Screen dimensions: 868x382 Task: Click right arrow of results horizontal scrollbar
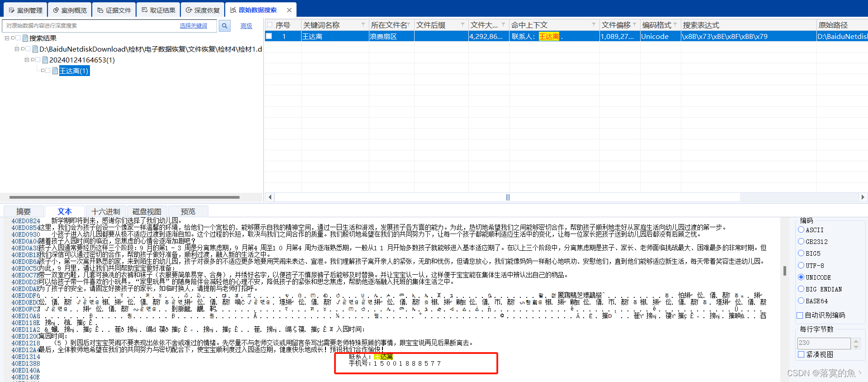(863, 197)
